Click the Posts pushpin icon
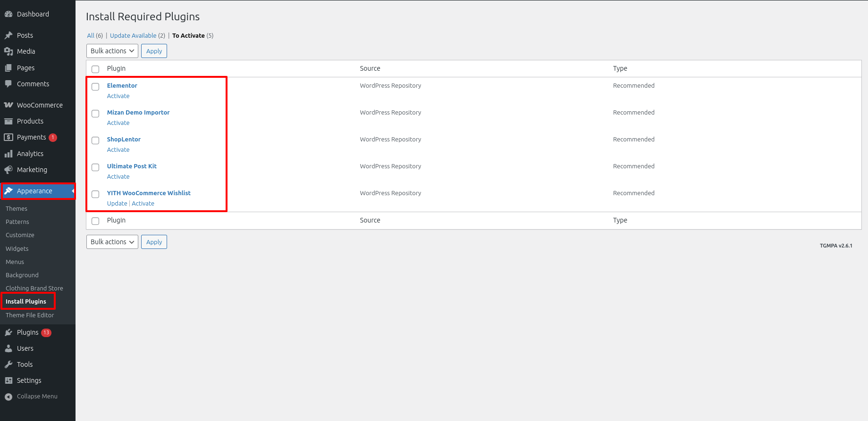868x421 pixels. pyautogui.click(x=8, y=35)
